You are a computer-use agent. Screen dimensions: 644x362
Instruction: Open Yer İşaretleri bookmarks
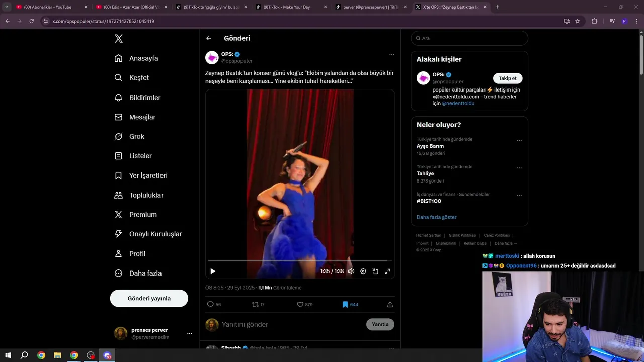[141, 175]
